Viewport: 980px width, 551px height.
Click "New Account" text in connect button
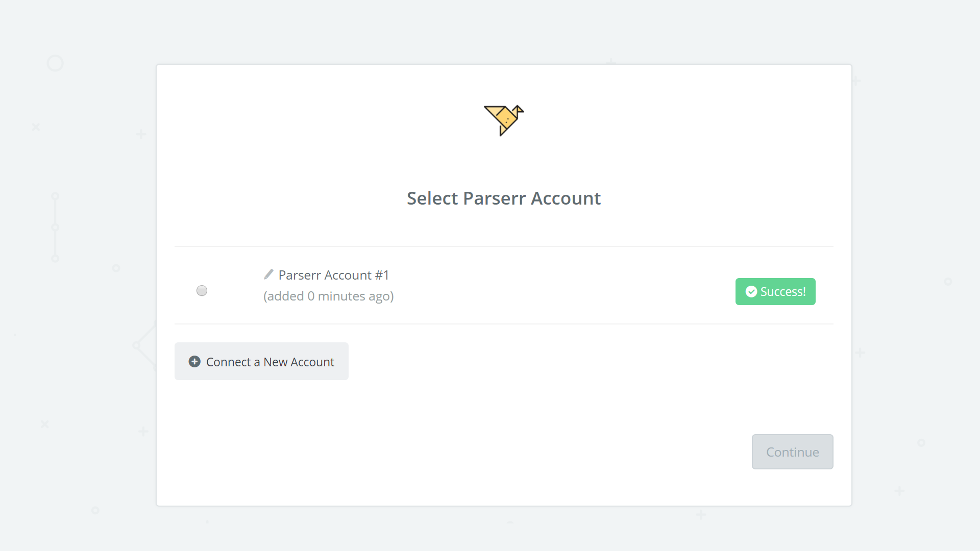coord(299,362)
